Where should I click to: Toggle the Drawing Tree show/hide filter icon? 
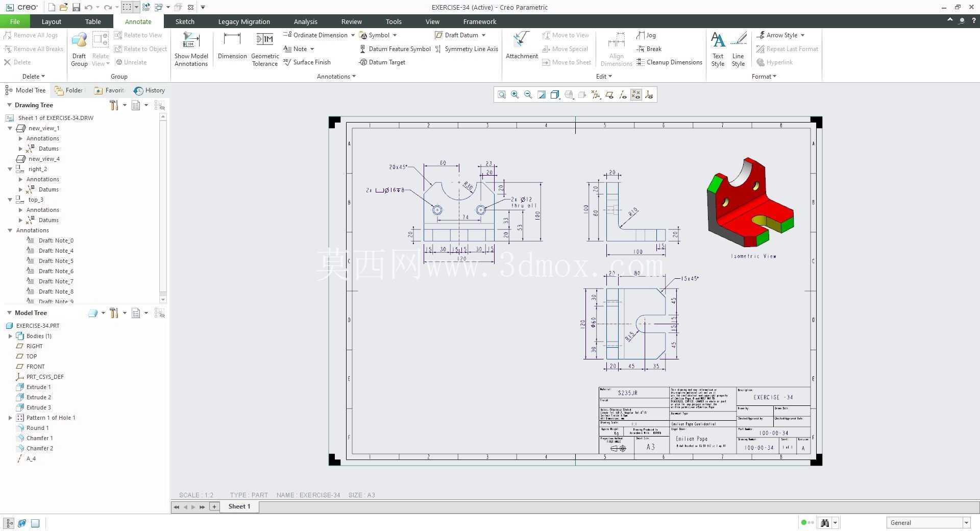(160, 105)
